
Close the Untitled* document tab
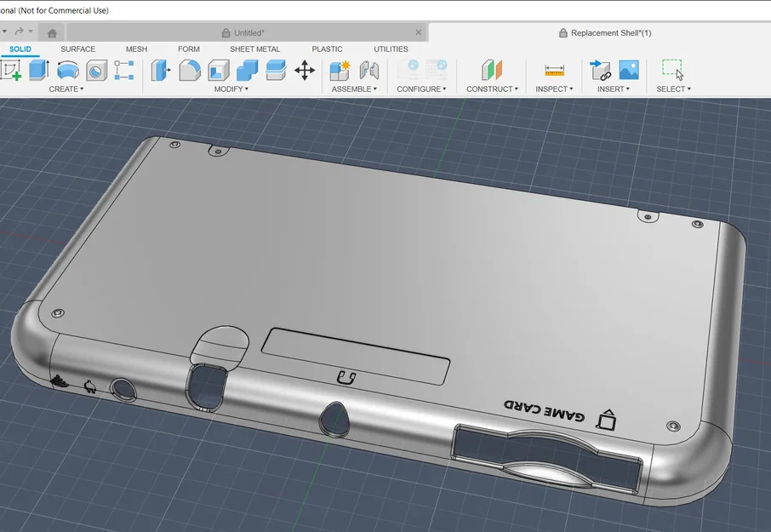pyautogui.click(x=419, y=32)
